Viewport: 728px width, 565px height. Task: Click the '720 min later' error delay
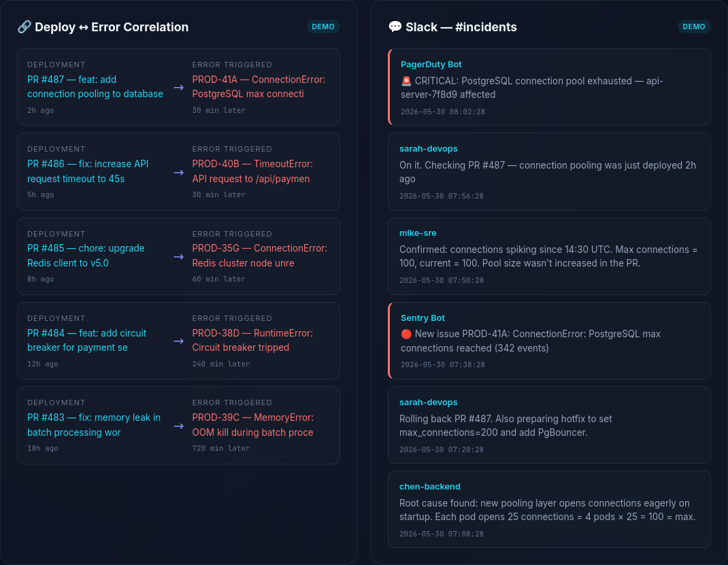(x=221, y=449)
